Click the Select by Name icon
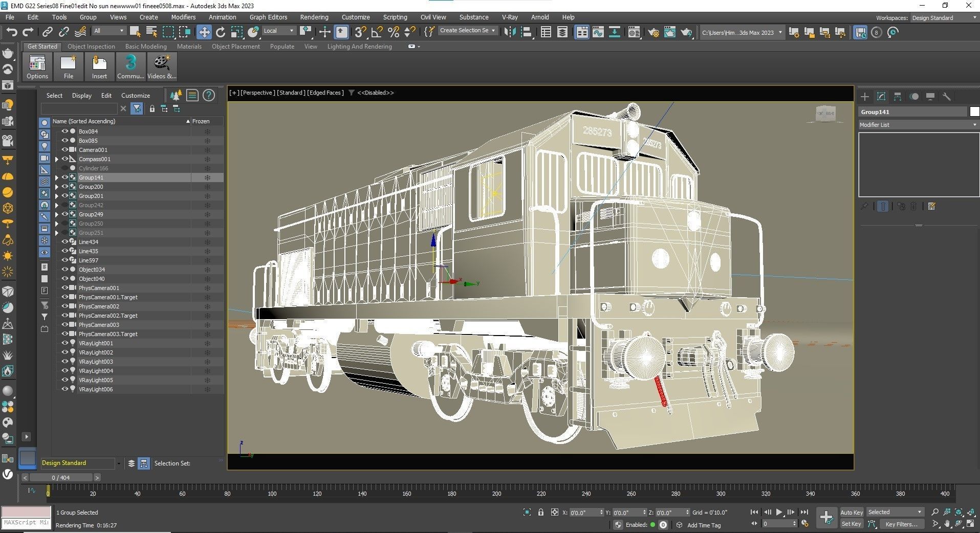Image resolution: width=980 pixels, height=533 pixels. 152,32
